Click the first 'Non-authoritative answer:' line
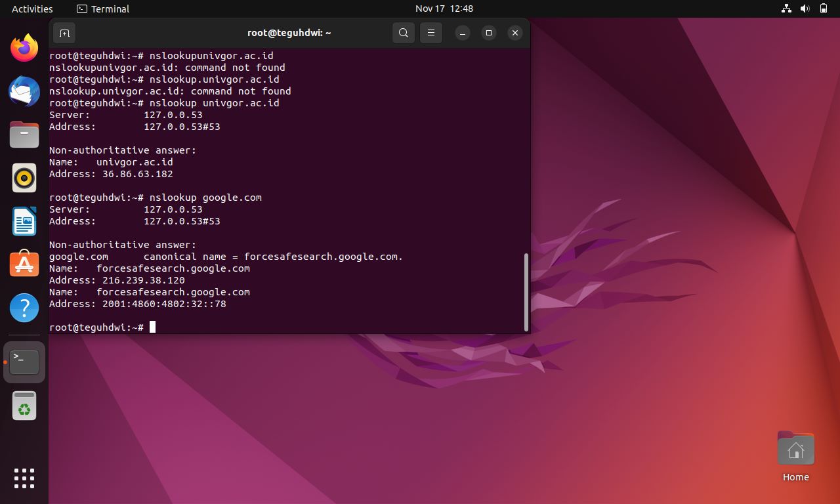Screen dimensions: 840x504 pos(123,150)
